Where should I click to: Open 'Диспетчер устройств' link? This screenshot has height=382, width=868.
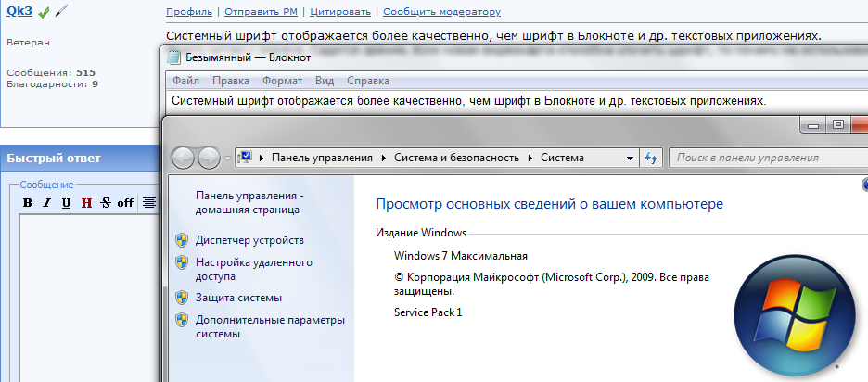click(x=249, y=240)
